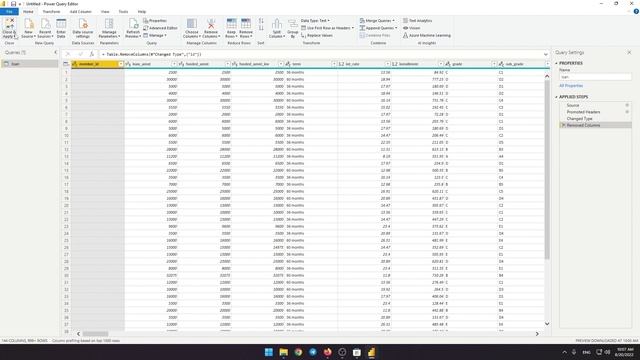Select the Removed Columns step
Viewport: 640px width, 360px height.
pos(595,125)
